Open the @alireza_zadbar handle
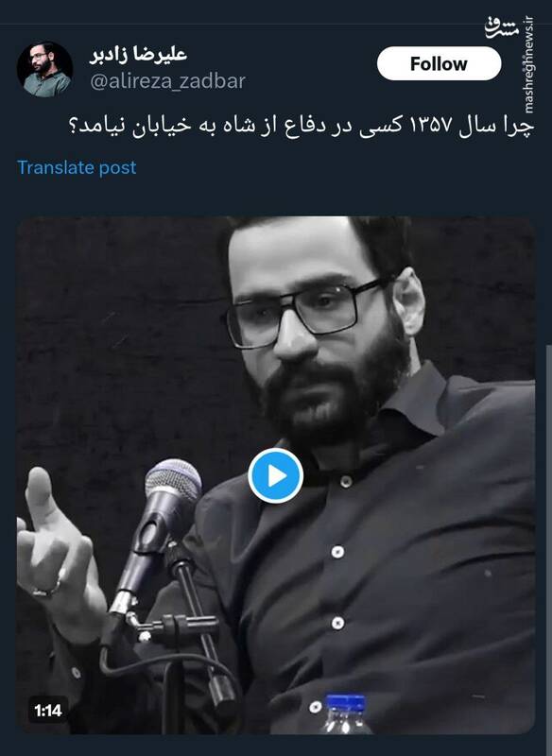 [x=167, y=81]
